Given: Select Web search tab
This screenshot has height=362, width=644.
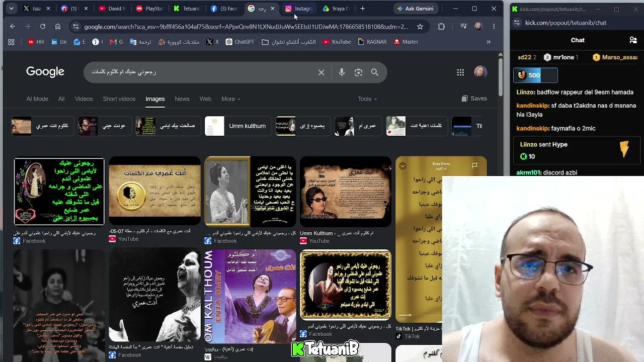Looking at the screenshot, I should (x=205, y=99).
